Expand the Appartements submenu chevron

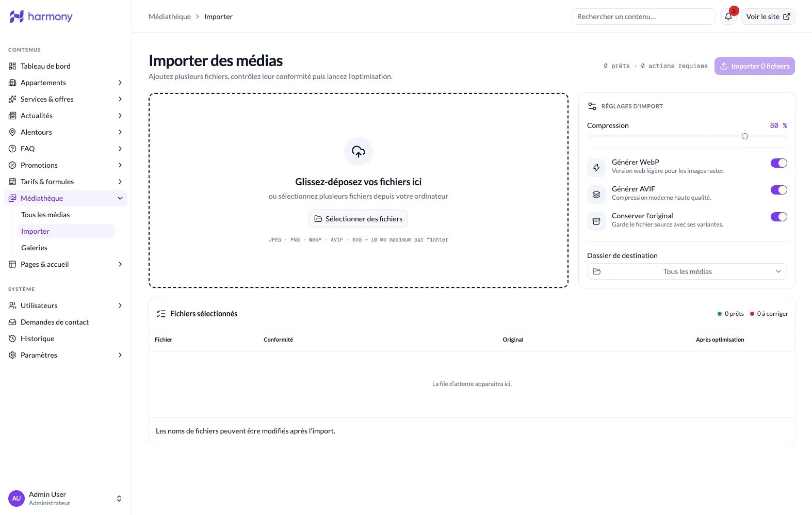(x=120, y=83)
